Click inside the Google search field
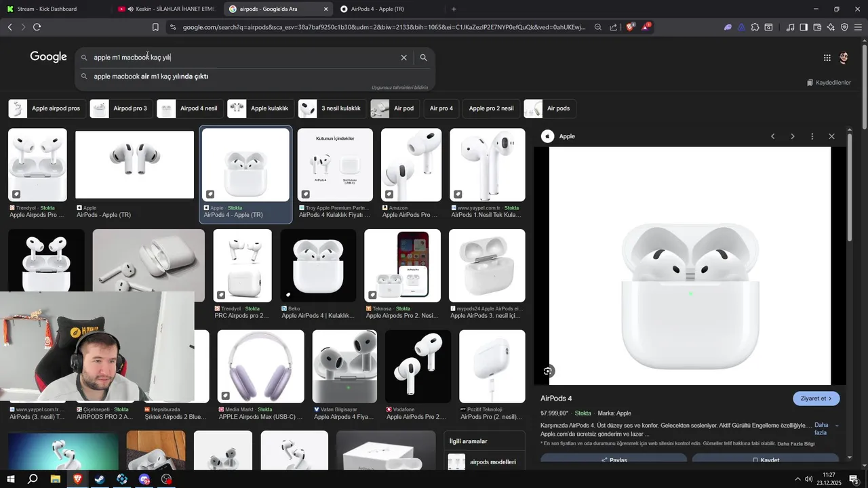Image resolution: width=868 pixels, height=488 pixels. coord(244,58)
